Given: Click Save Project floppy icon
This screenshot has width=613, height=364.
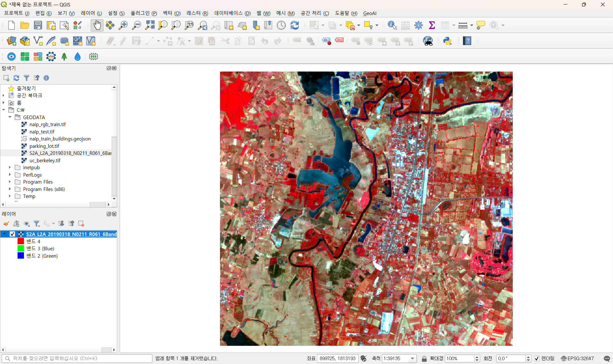Looking at the screenshot, I should [38, 25].
